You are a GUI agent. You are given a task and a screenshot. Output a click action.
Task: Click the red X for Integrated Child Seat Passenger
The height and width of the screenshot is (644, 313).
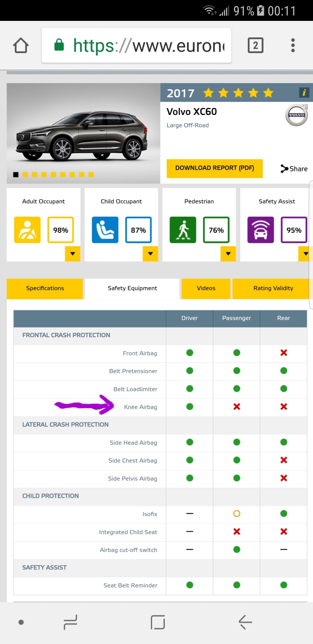pyautogui.click(x=236, y=532)
